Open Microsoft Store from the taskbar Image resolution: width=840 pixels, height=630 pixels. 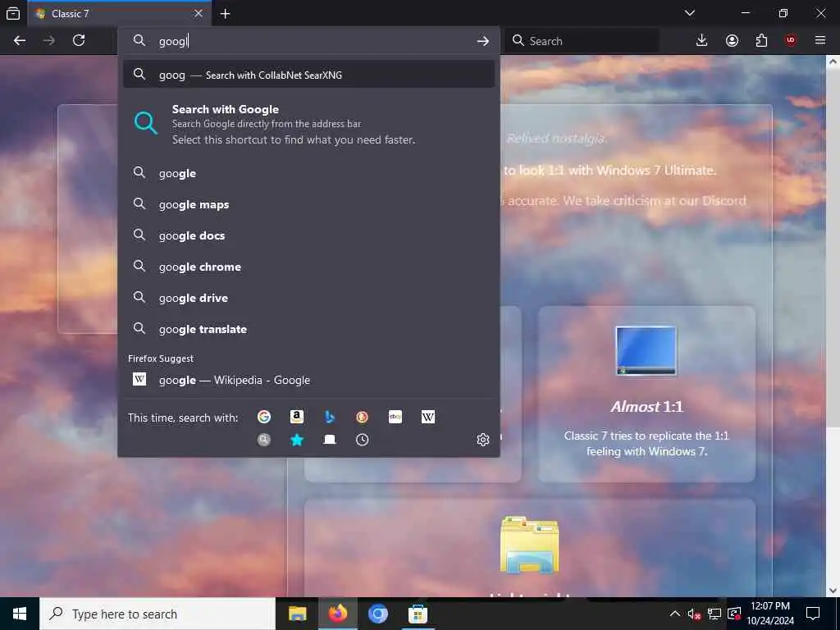418,614
